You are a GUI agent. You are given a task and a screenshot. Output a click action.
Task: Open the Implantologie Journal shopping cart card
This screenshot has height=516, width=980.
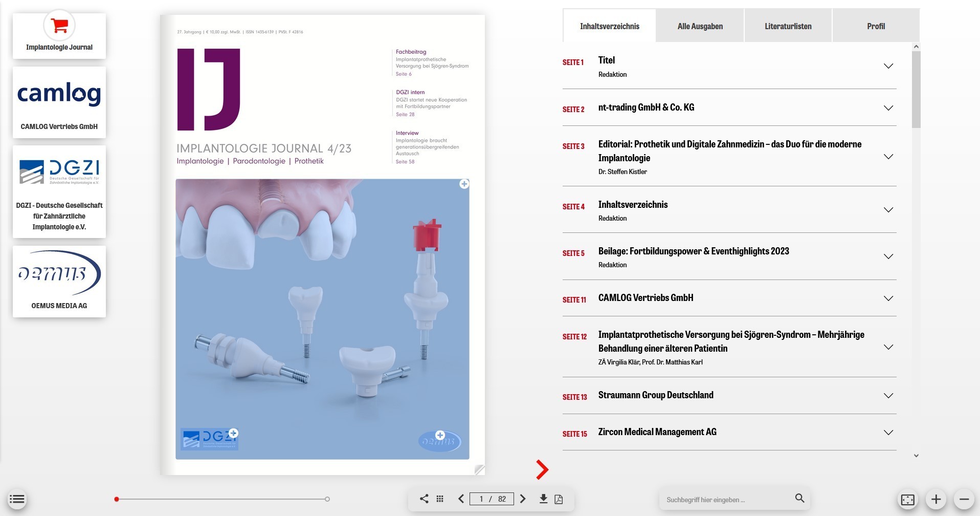pyautogui.click(x=59, y=35)
